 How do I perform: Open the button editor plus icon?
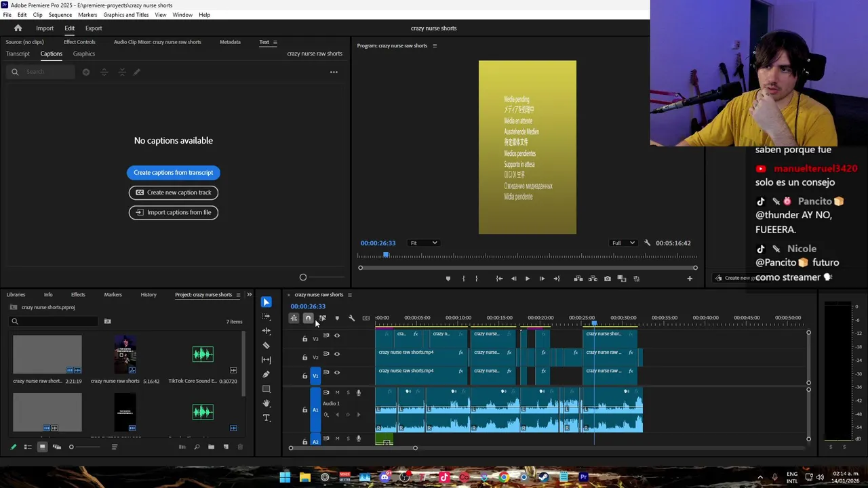click(x=690, y=279)
